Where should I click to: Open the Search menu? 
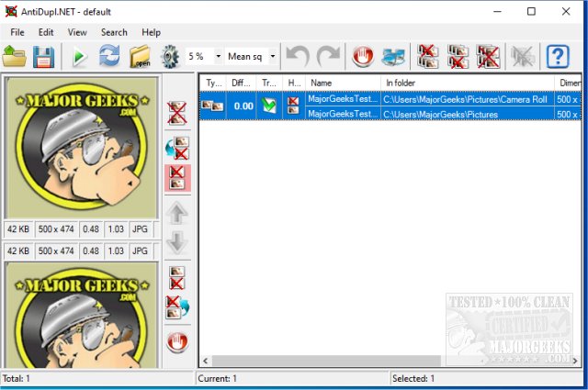[114, 33]
